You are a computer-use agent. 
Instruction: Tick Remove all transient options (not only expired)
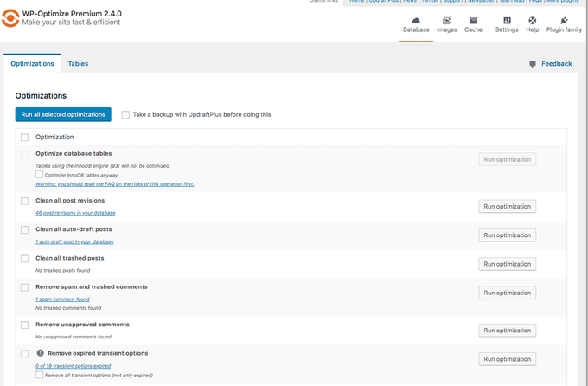point(40,375)
